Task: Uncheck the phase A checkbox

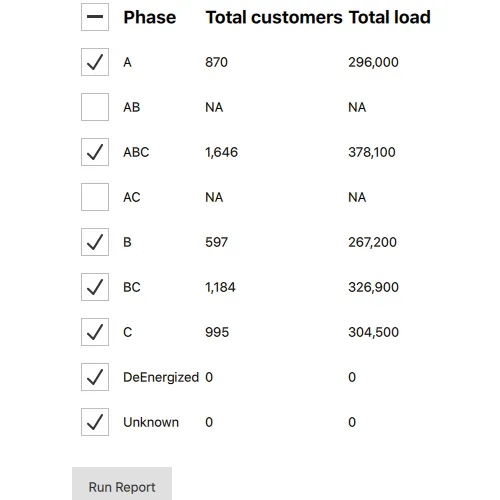Action: coord(95,62)
